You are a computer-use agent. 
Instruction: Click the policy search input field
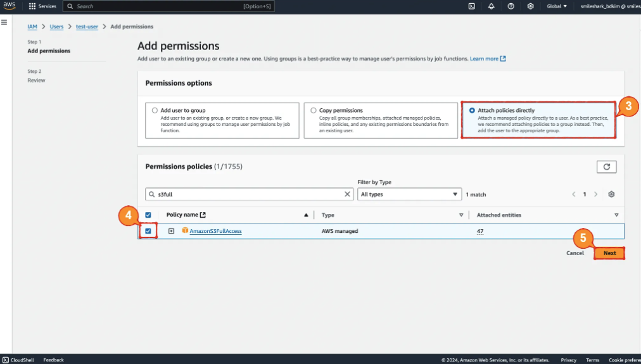pos(247,194)
